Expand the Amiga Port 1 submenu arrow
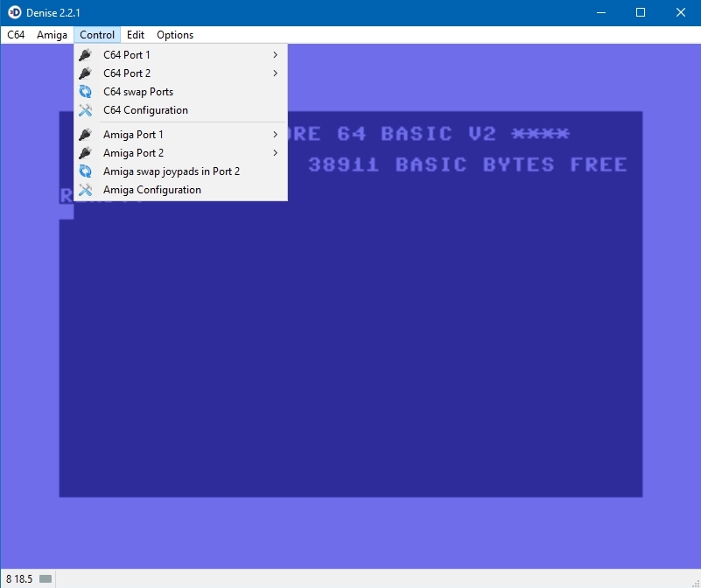 pos(276,135)
